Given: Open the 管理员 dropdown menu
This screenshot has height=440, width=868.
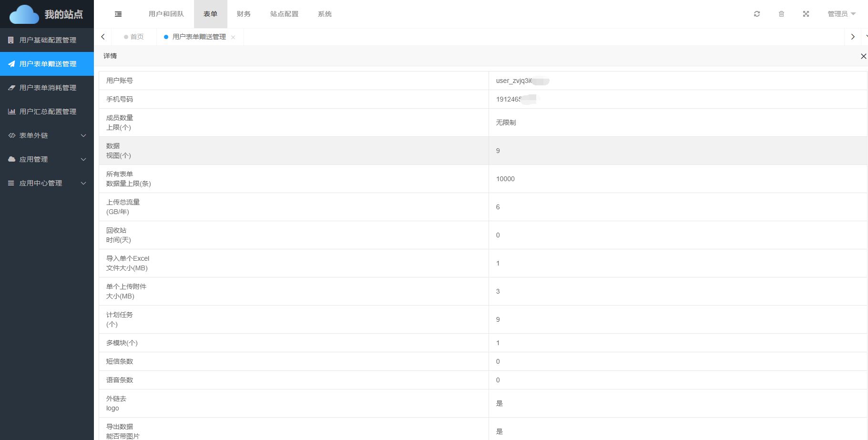Looking at the screenshot, I should (x=841, y=14).
